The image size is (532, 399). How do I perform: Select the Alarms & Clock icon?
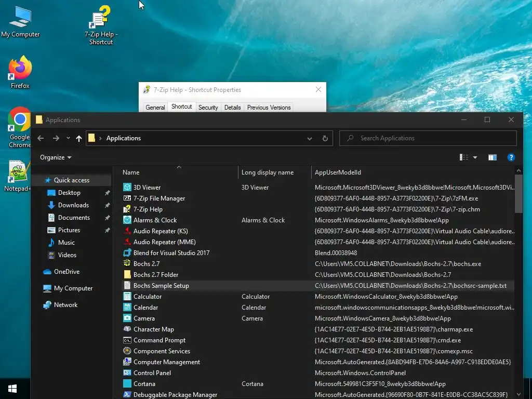pyautogui.click(x=127, y=220)
